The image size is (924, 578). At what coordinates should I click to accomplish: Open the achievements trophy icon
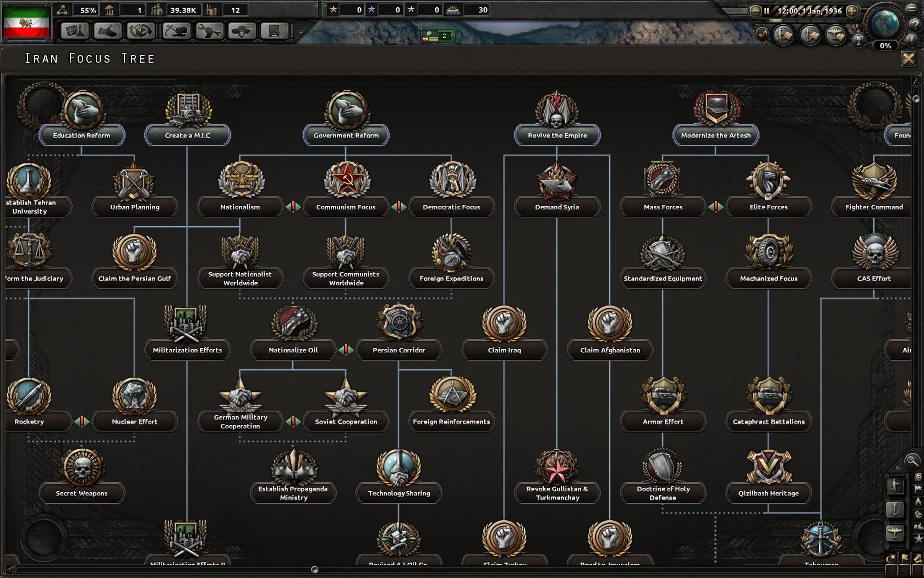(859, 40)
